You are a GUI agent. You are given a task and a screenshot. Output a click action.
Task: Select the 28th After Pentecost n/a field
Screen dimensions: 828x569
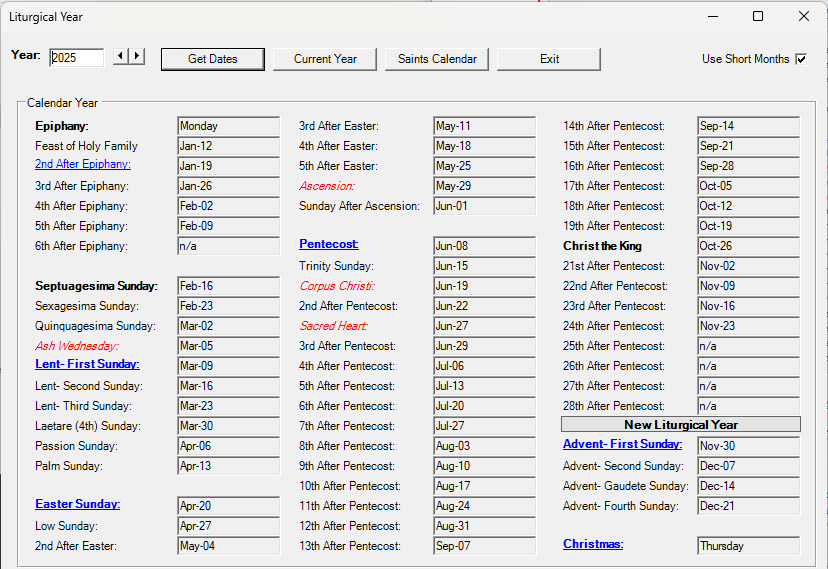[748, 406]
